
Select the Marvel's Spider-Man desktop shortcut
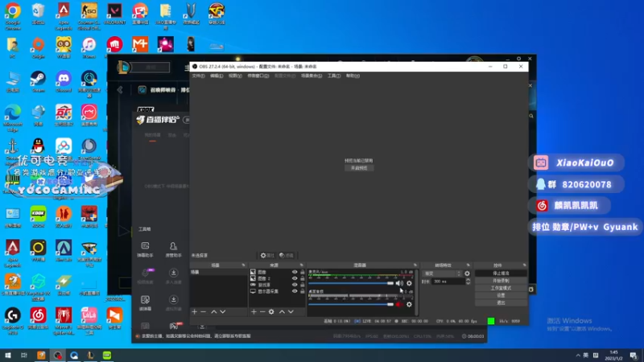coord(64,321)
